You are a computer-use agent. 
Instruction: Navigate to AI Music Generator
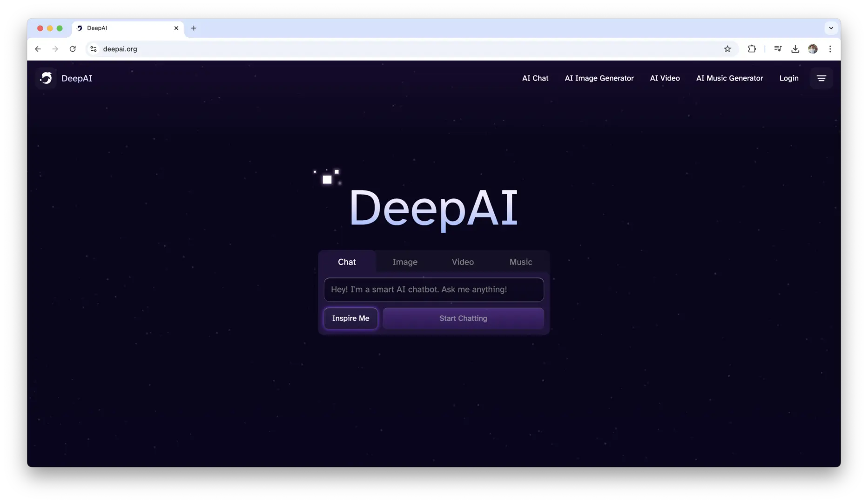[x=729, y=78]
